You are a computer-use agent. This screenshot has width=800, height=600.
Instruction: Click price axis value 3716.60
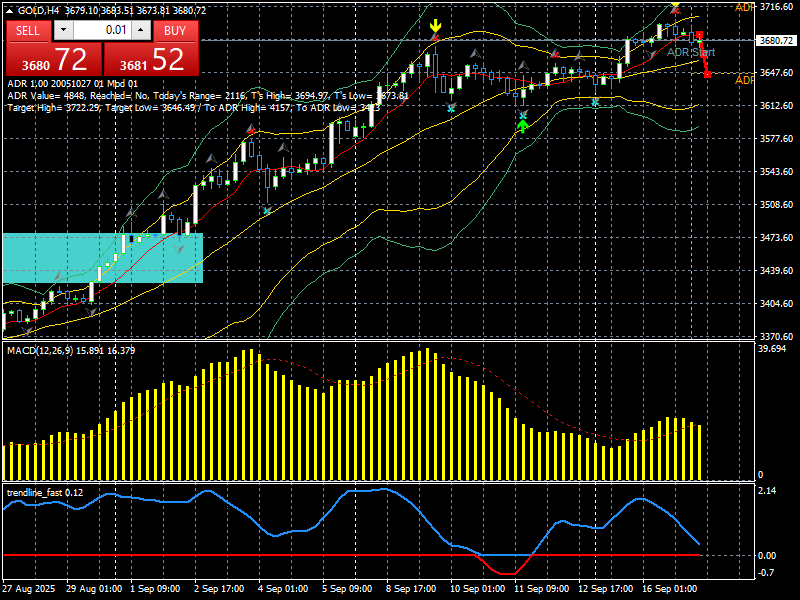[777, 7]
